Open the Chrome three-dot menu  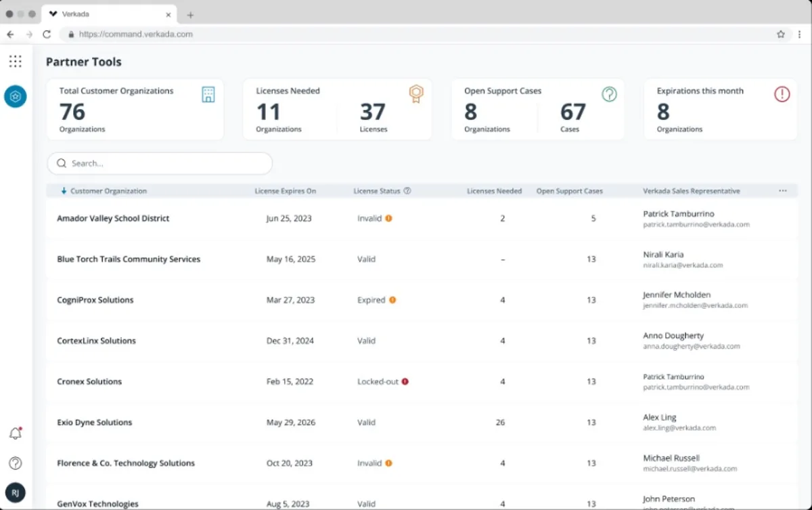click(800, 34)
